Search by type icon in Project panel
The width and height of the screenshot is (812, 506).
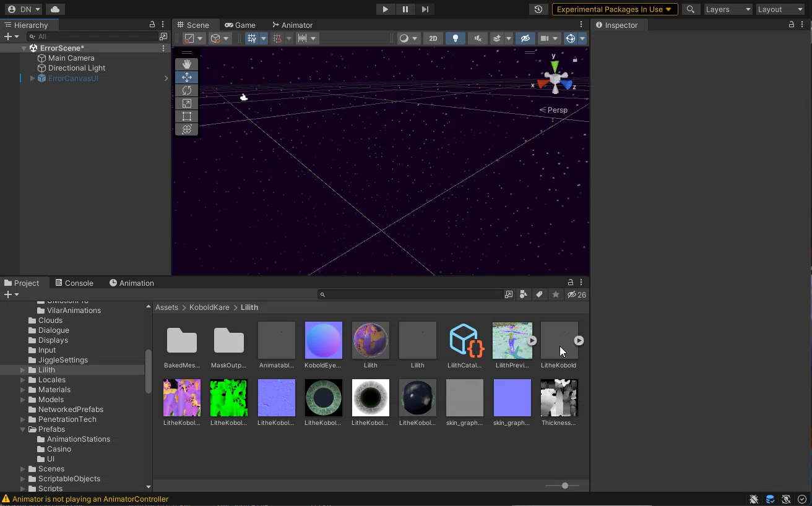[524, 294]
